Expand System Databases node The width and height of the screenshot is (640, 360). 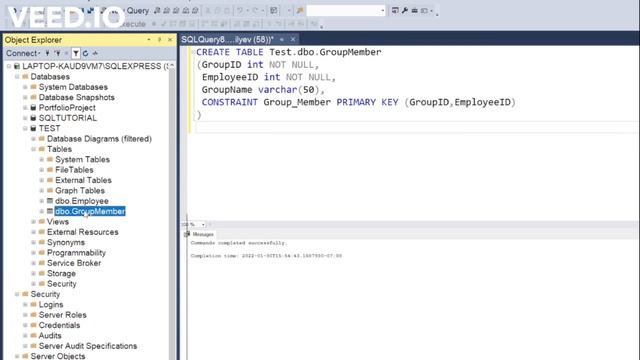click(25, 87)
